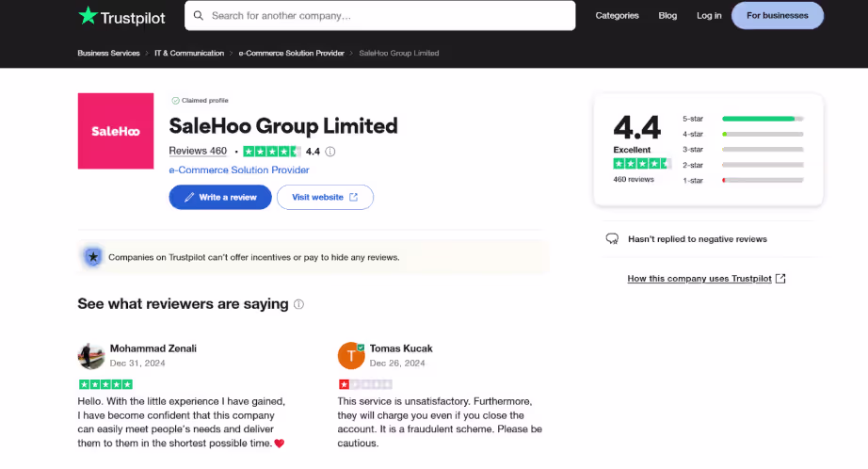Click star rating under Excellent in summary card

pyautogui.click(x=642, y=163)
